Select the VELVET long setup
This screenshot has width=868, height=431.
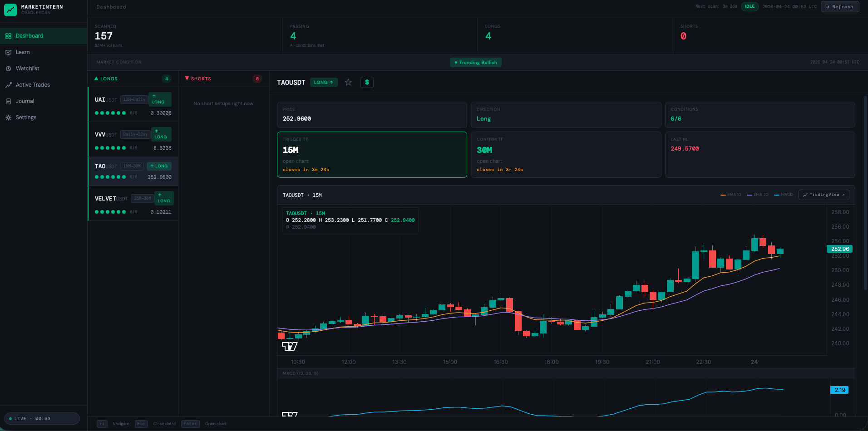point(132,204)
